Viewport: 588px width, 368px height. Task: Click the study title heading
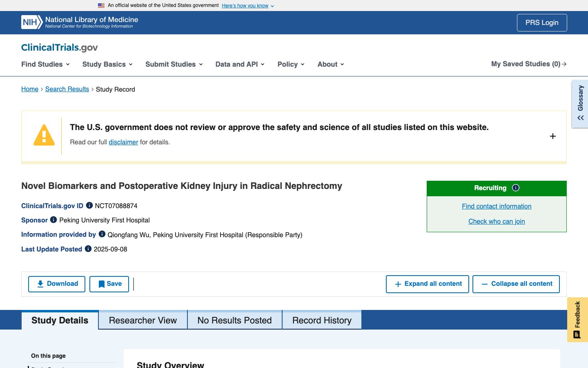tap(182, 186)
